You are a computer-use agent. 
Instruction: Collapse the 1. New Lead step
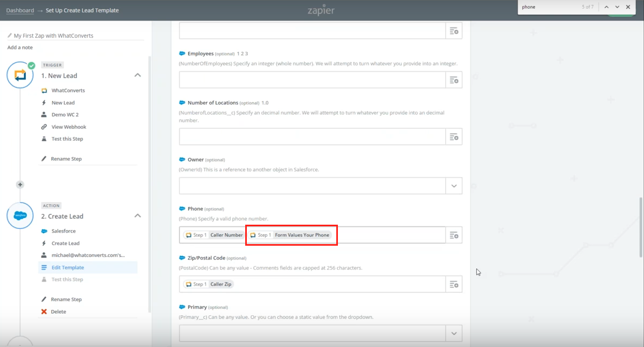pos(137,75)
